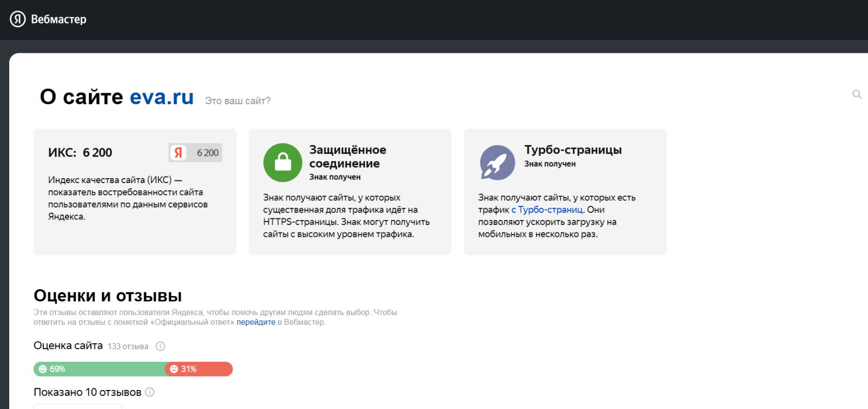
Task: Click the 'Оценки и отзывы' section heading
Action: pos(108,295)
